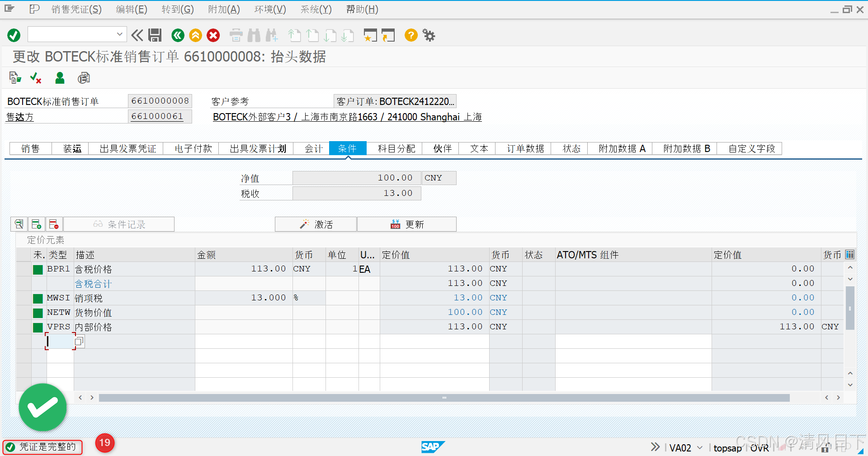Screen dimensions: 868x456
Task: Open the 编辑(E) menu
Action: [x=132, y=9]
